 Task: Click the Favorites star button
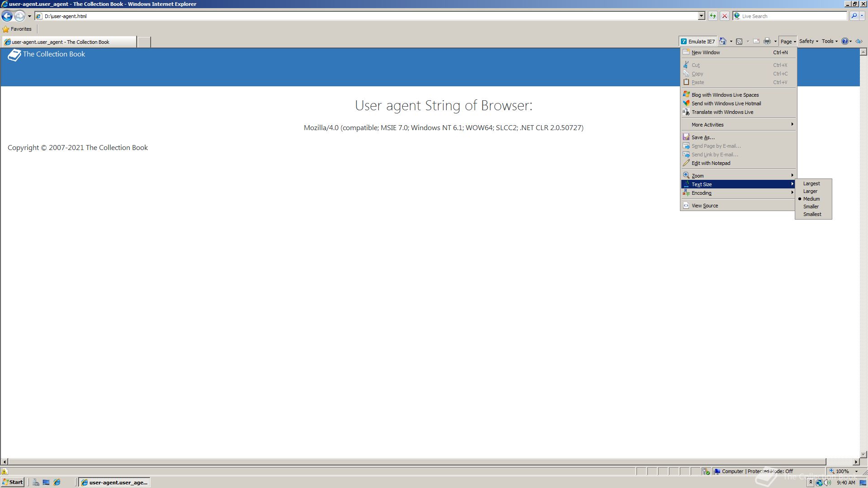[17, 29]
